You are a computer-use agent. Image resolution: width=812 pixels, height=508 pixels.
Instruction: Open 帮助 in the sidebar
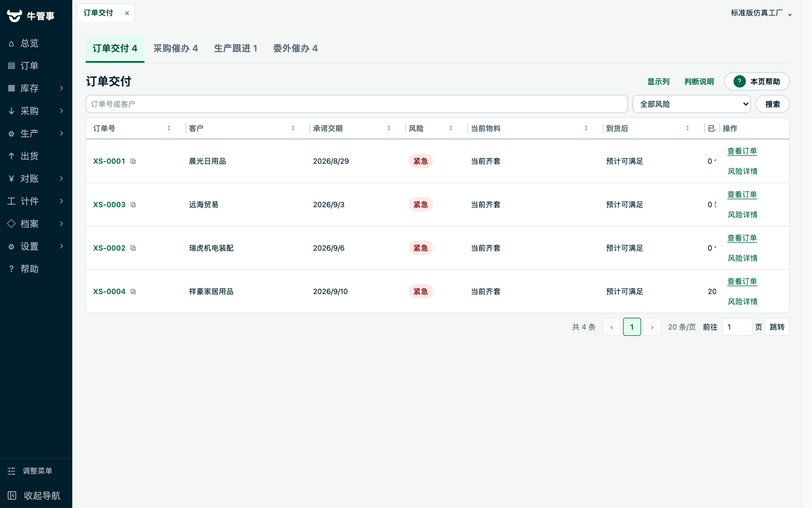pos(36,269)
